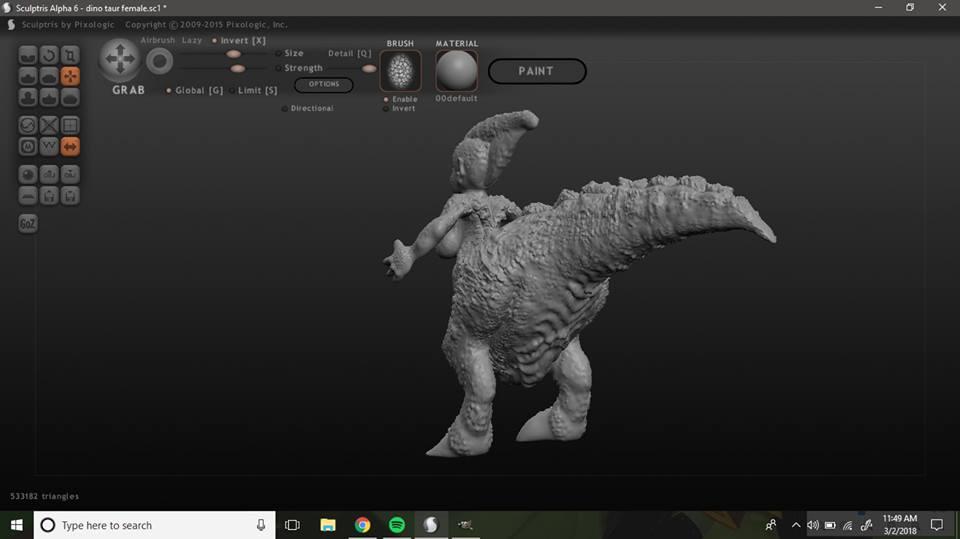Open Task View from the taskbar
This screenshot has width=960, height=539.
pos(293,525)
